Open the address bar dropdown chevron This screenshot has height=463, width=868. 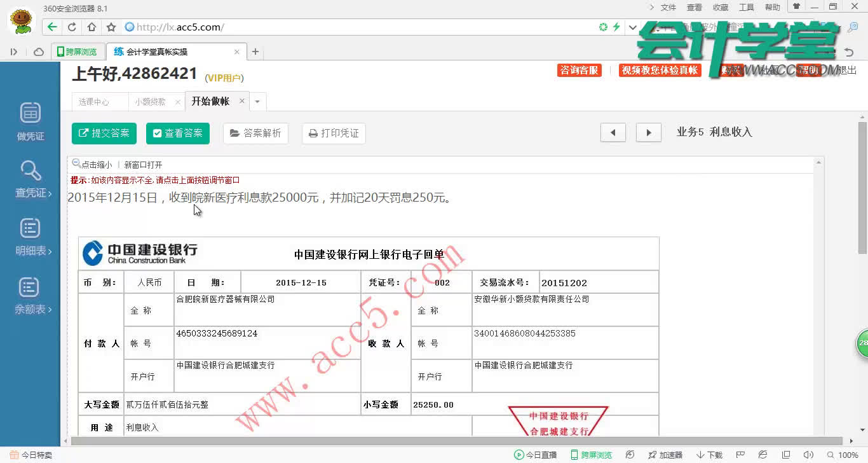click(x=631, y=27)
